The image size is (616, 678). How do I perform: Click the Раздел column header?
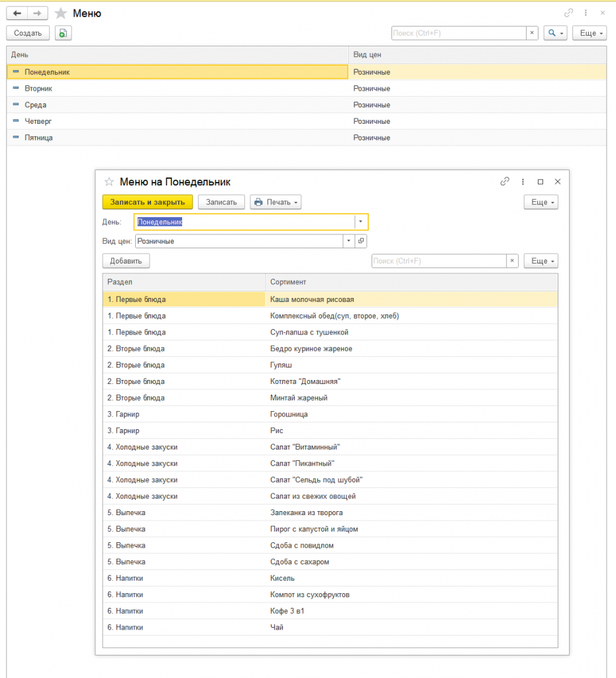tap(184, 282)
